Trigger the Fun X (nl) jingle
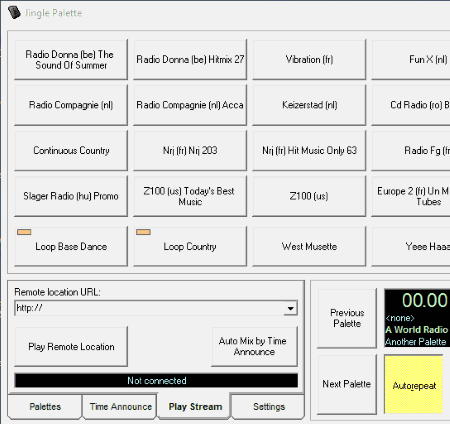The width and height of the screenshot is (450, 424). click(x=411, y=60)
